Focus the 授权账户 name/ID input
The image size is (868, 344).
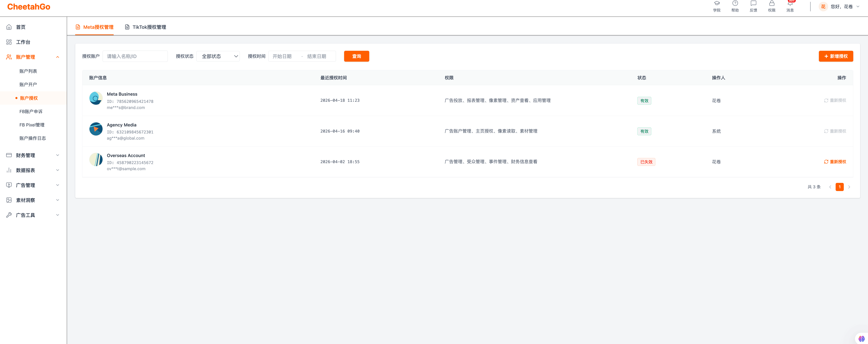(x=135, y=56)
